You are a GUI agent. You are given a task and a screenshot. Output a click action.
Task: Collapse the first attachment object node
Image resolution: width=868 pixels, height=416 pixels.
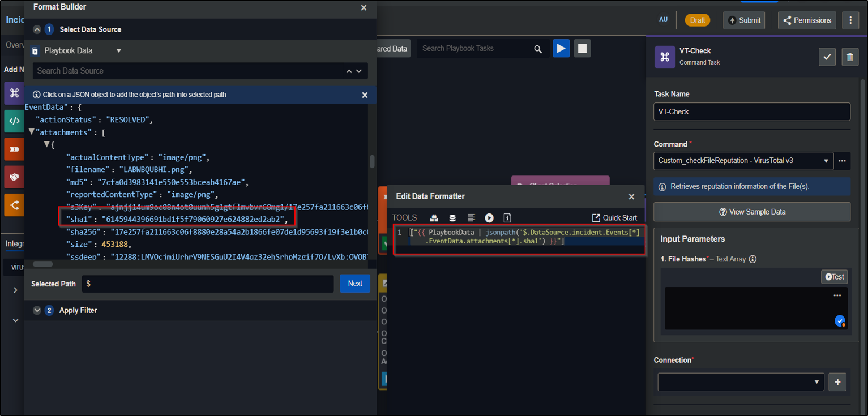[x=48, y=145]
